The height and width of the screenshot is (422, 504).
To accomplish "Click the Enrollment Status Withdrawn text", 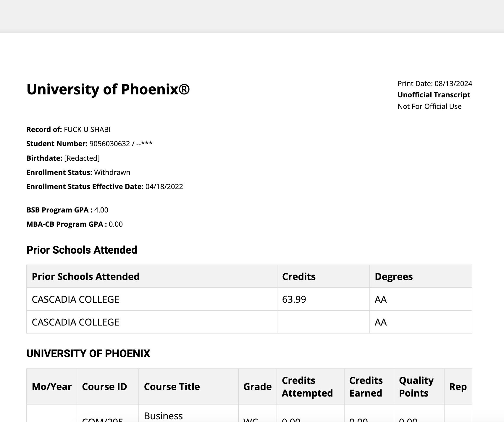I will pyautogui.click(x=112, y=173).
